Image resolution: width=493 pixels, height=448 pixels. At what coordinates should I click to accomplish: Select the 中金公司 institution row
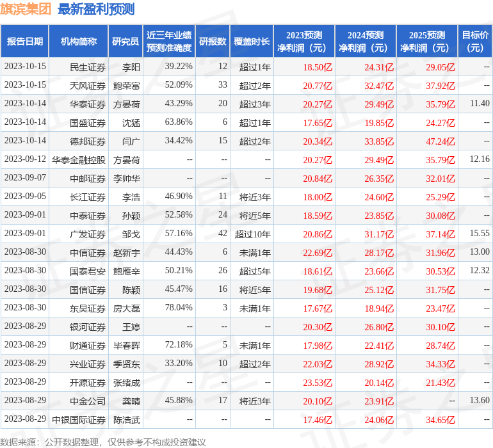click(88, 401)
